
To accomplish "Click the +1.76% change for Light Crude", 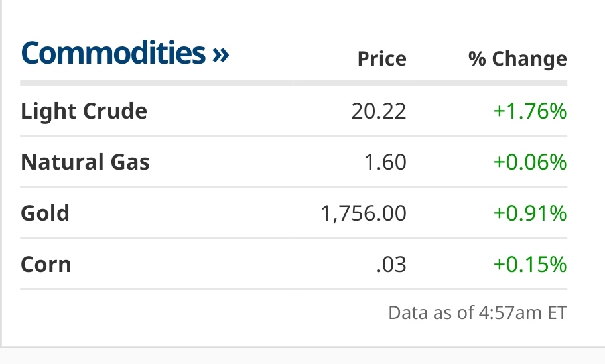I will point(529,111).
